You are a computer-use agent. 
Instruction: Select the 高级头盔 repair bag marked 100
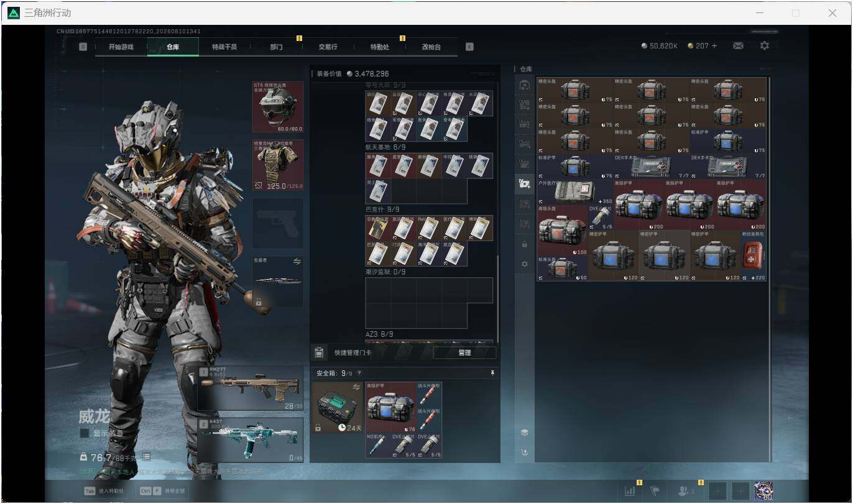coord(562,231)
